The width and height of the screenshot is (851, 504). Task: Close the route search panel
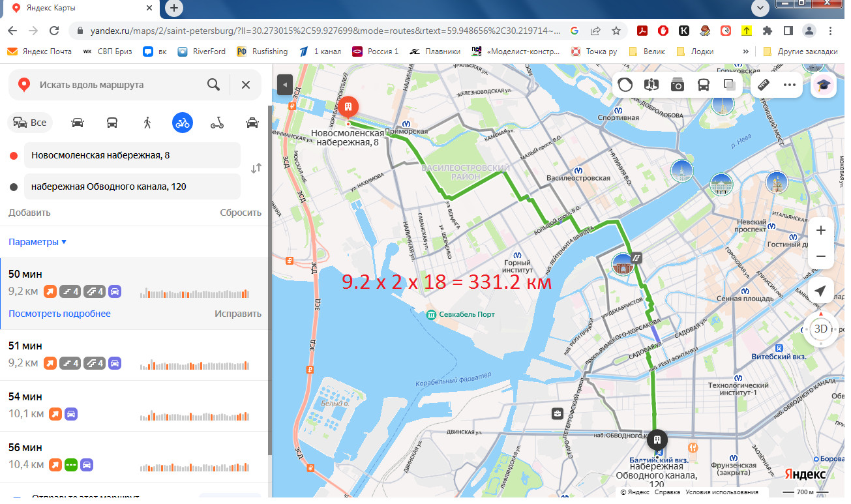(246, 84)
